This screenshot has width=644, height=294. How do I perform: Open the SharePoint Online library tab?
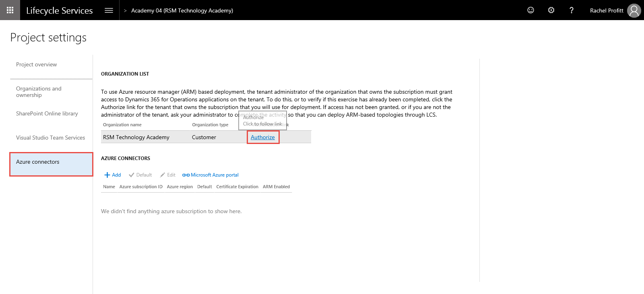[x=47, y=113]
